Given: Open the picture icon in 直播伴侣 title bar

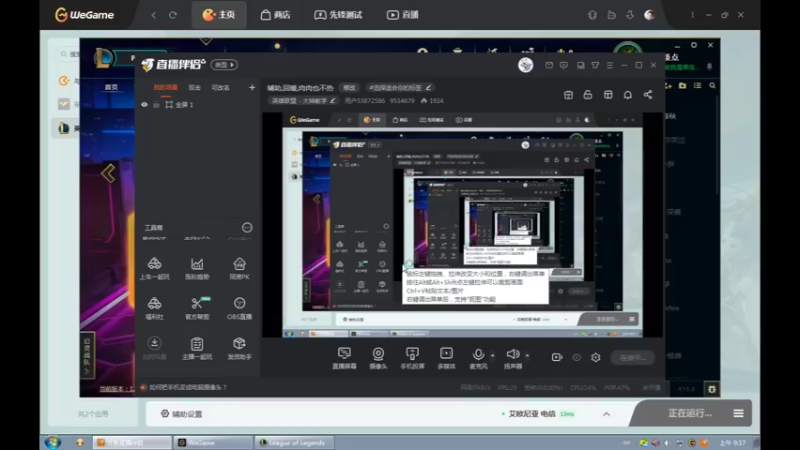Looking at the screenshot, I should [581, 65].
